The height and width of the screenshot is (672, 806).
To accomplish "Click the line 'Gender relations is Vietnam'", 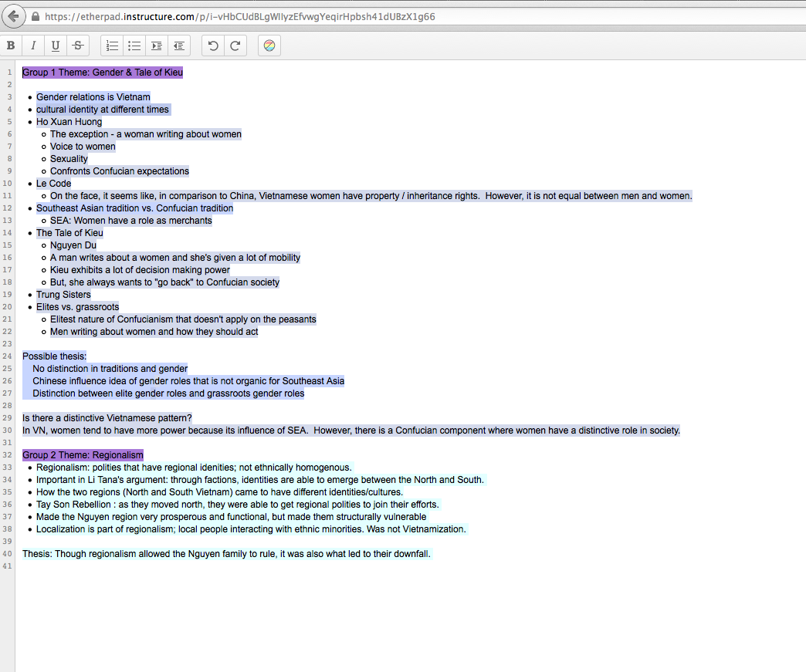I will point(93,97).
